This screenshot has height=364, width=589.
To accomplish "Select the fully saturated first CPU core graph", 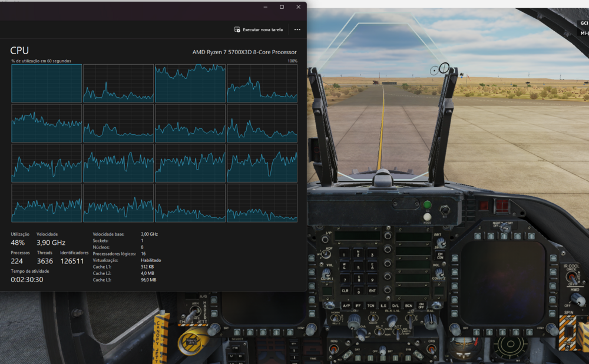I will [47, 84].
